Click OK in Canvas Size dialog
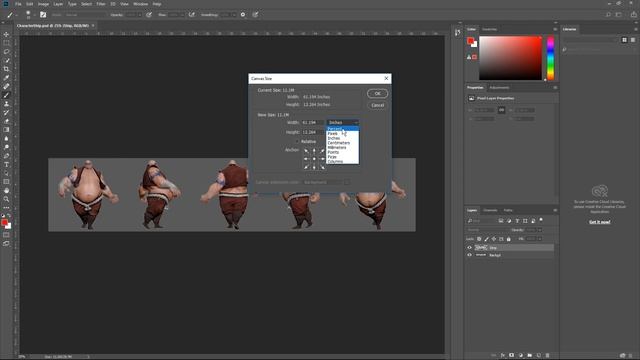 (378, 93)
